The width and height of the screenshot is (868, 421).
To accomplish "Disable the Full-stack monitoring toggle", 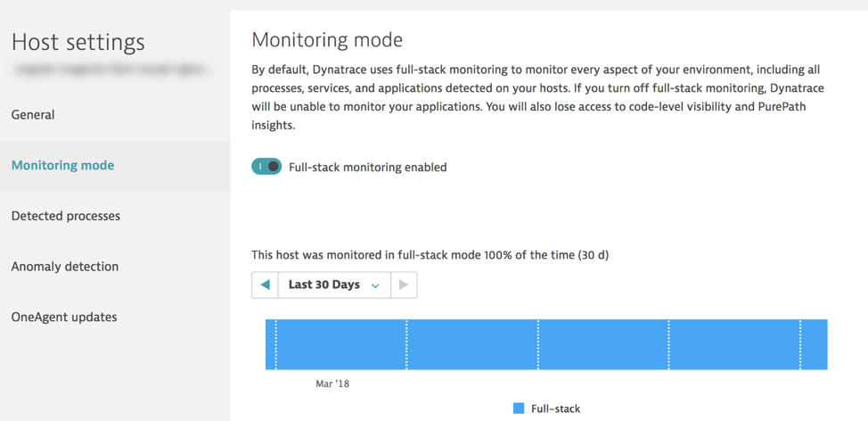I will point(266,167).
